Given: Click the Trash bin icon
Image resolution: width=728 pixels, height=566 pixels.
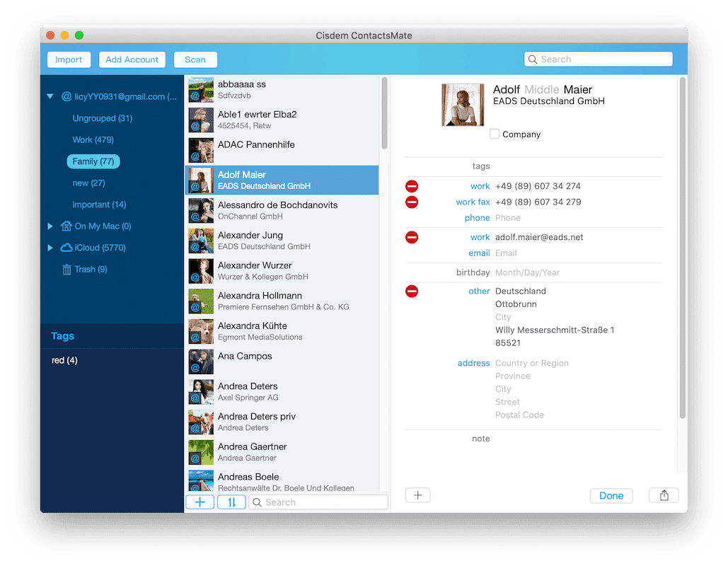Looking at the screenshot, I should pyautogui.click(x=67, y=270).
